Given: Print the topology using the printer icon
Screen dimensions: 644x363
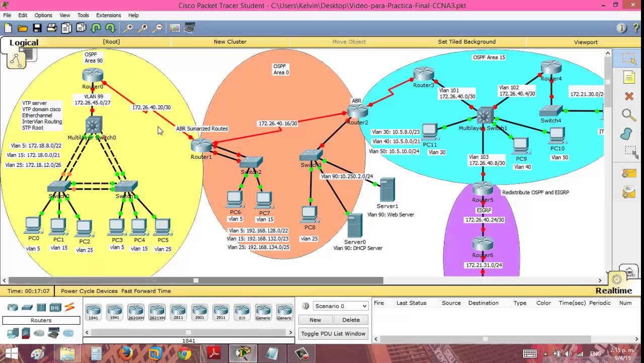Looking at the screenshot, I should tap(52, 28).
